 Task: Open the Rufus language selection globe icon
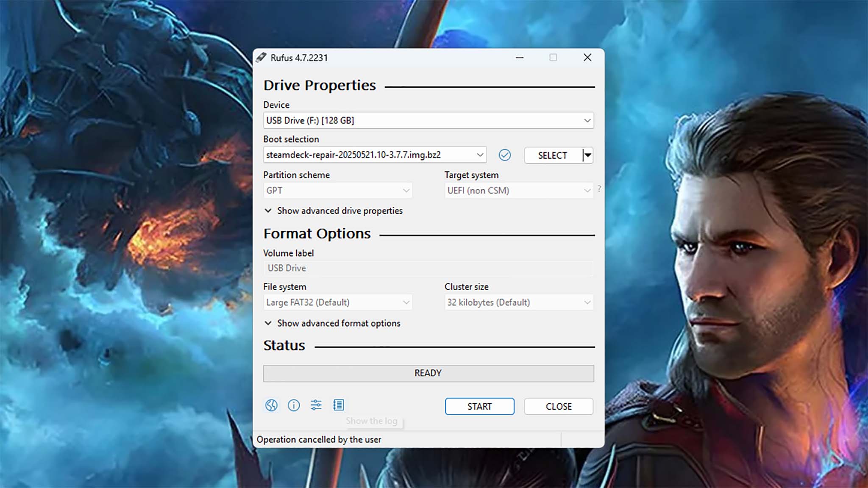pyautogui.click(x=271, y=405)
